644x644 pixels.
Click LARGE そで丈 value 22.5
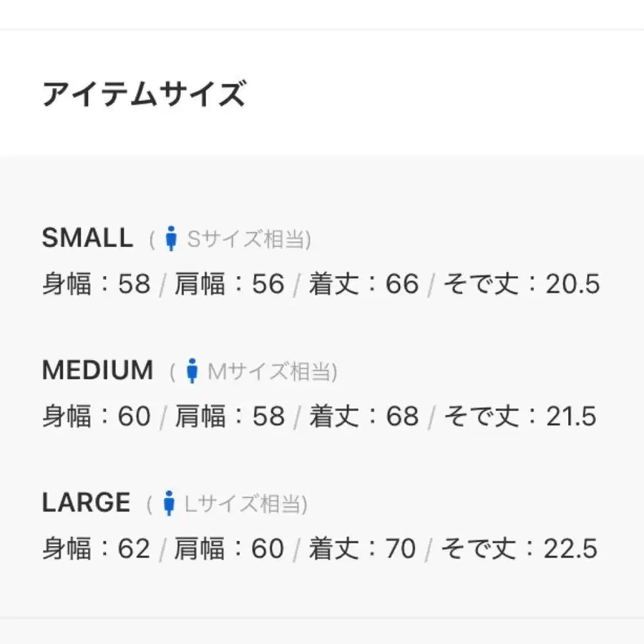[570, 548]
